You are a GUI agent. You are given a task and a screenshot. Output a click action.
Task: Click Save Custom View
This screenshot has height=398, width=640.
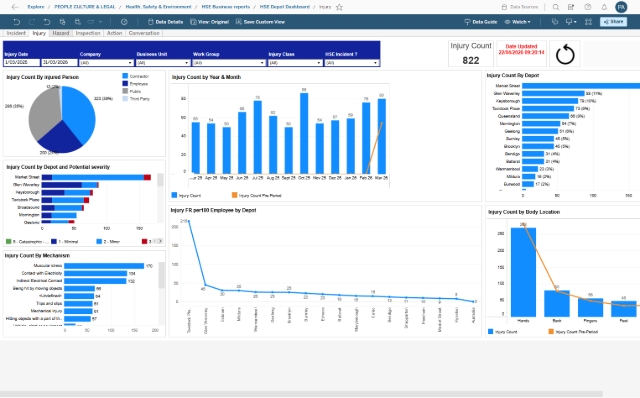point(260,22)
